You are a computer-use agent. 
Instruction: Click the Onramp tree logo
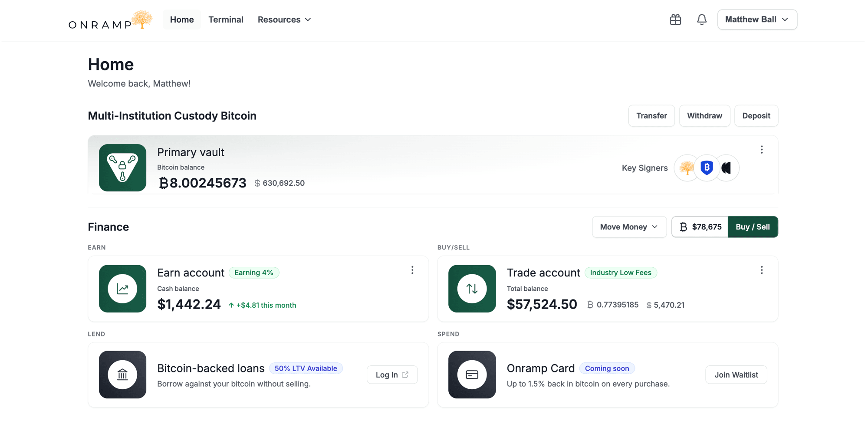[x=111, y=20]
